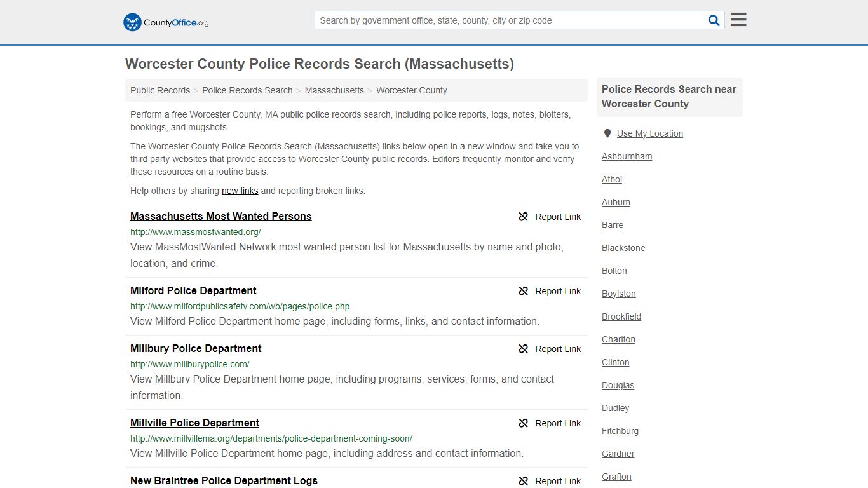The height and width of the screenshot is (488, 868).
Task: Click broken-link icon for Millville Police Department
Action: 524,423
